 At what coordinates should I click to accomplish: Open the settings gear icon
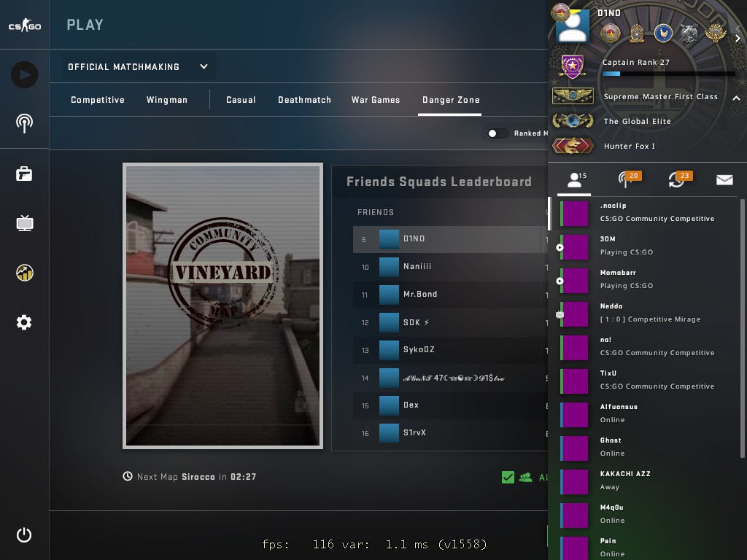[24, 322]
